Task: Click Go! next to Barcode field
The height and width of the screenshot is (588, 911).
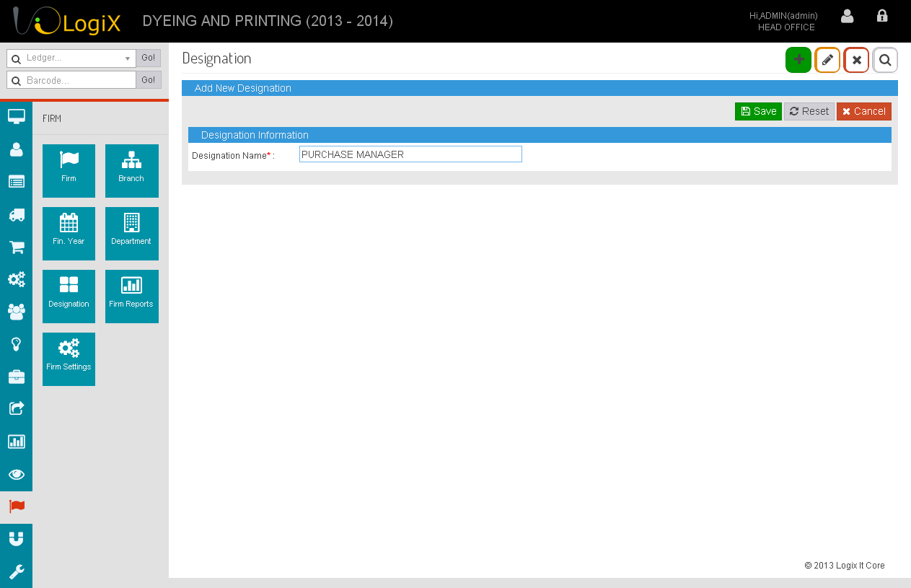Action: coord(149,80)
